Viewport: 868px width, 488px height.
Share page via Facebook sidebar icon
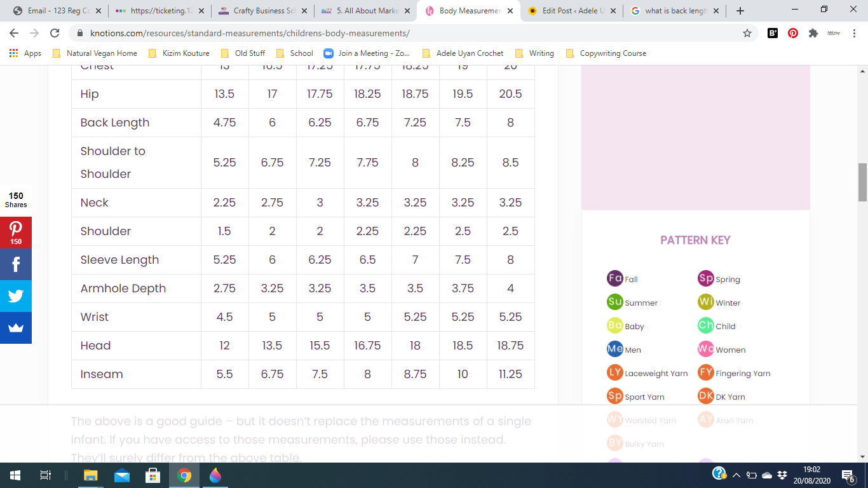coord(15,264)
